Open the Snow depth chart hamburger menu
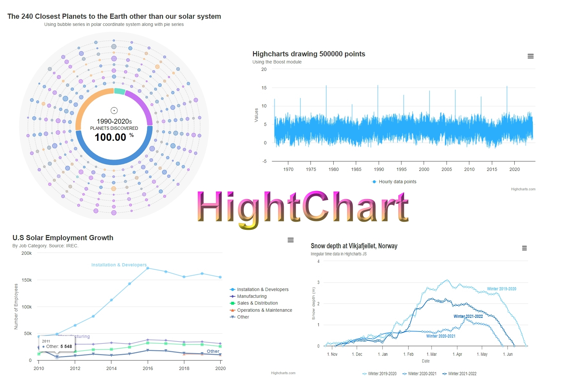This screenshot has width=562, height=392. 524,248
